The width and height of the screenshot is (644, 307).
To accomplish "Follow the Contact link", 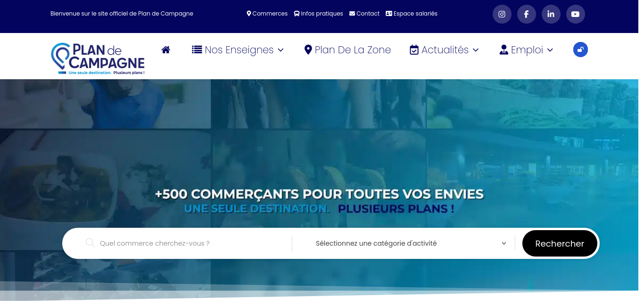I will [364, 14].
